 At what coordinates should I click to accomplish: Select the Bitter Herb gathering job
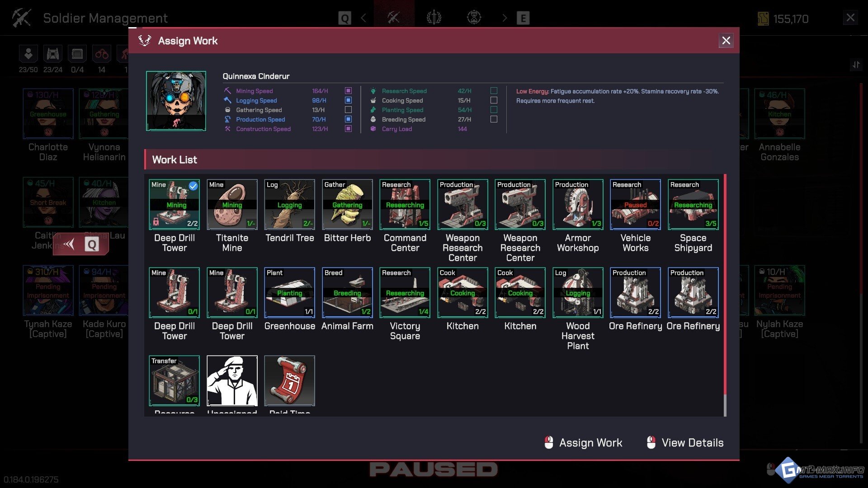347,204
